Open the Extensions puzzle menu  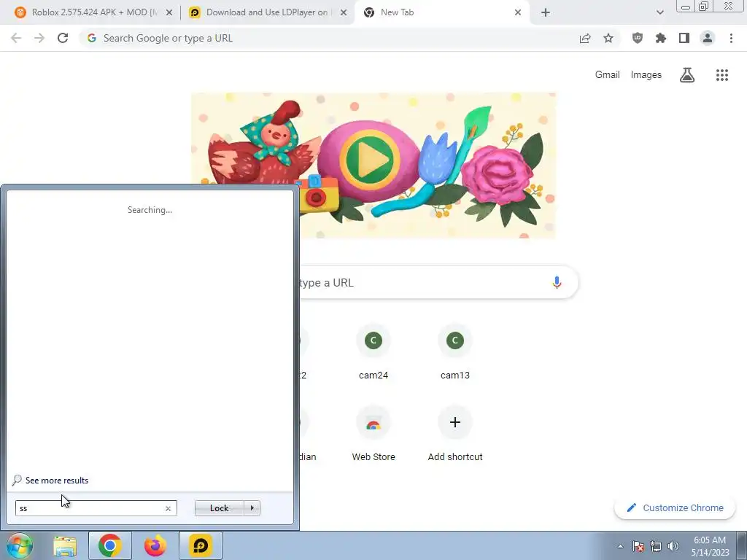pos(661,38)
